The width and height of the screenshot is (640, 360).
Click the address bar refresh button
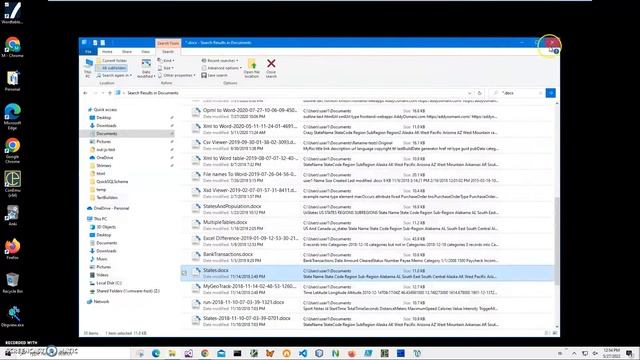[480, 93]
